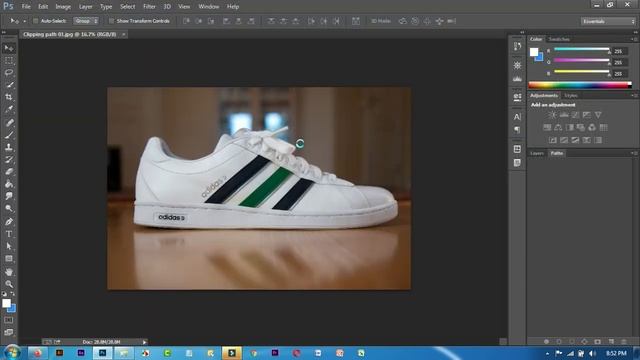
Task: Switch to the Styles tab
Action: click(571, 96)
